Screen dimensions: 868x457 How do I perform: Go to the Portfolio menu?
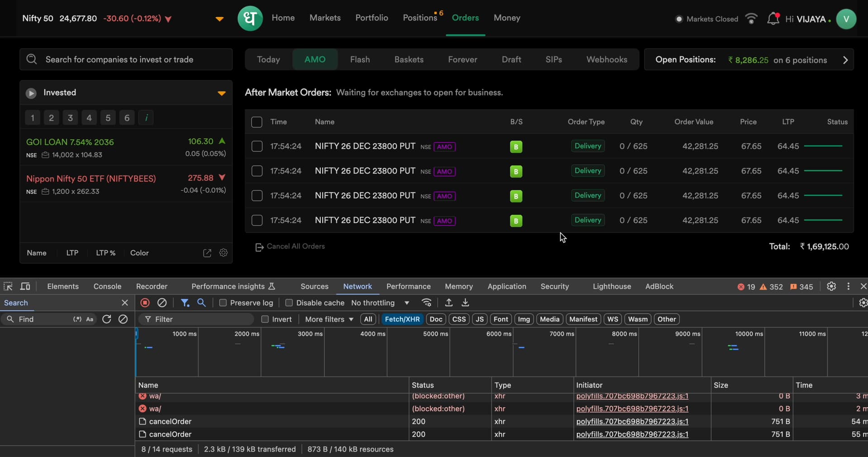tap(372, 18)
